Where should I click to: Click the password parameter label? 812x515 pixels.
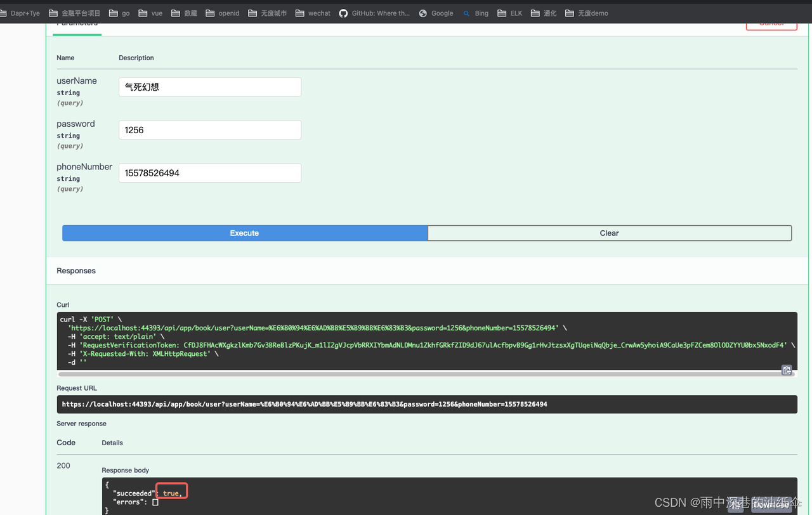pos(75,124)
